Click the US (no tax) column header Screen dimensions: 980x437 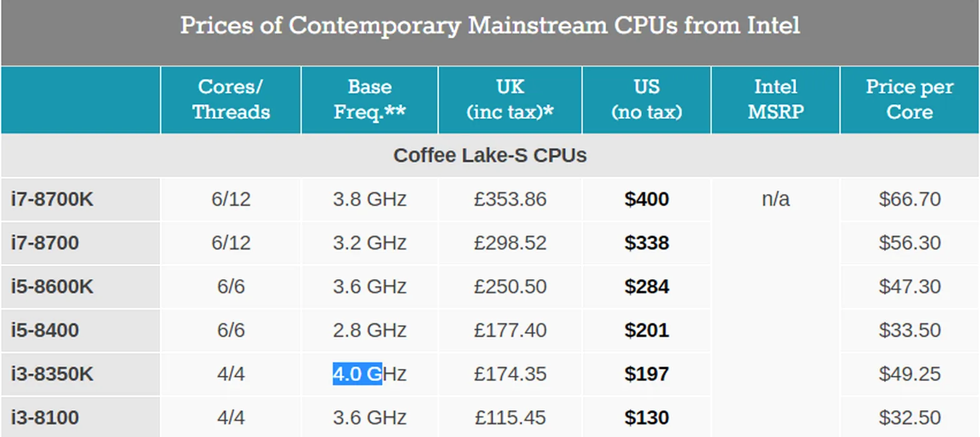pyautogui.click(x=646, y=100)
